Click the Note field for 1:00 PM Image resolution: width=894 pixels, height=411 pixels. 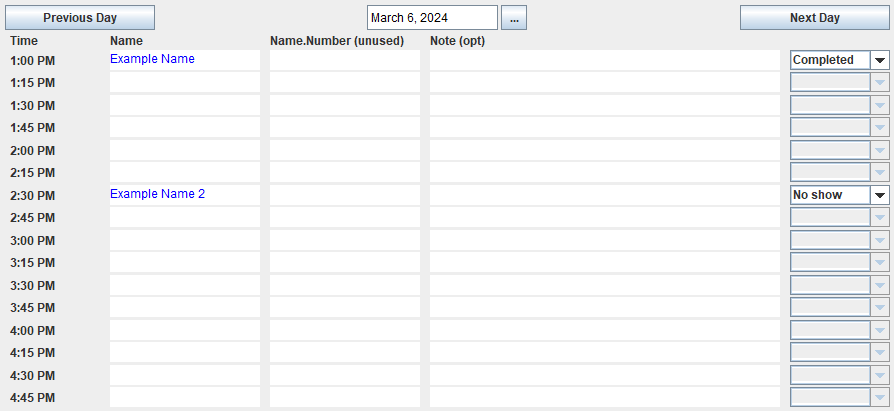(605, 60)
